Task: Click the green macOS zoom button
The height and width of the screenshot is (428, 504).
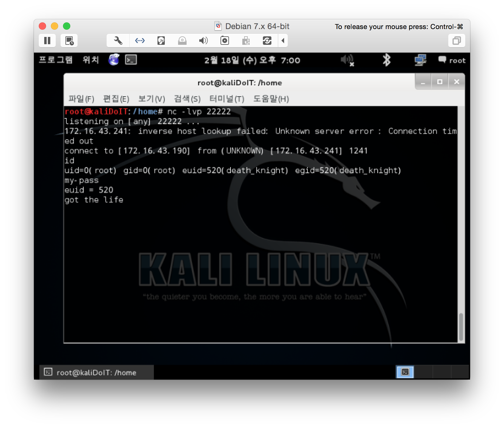Action: click(x=67, y=26)
